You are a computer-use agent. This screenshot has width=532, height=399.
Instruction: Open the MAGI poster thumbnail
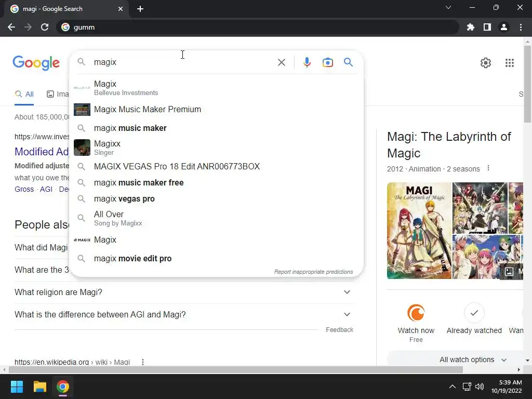pyautogui.click(x=419, y=231)
